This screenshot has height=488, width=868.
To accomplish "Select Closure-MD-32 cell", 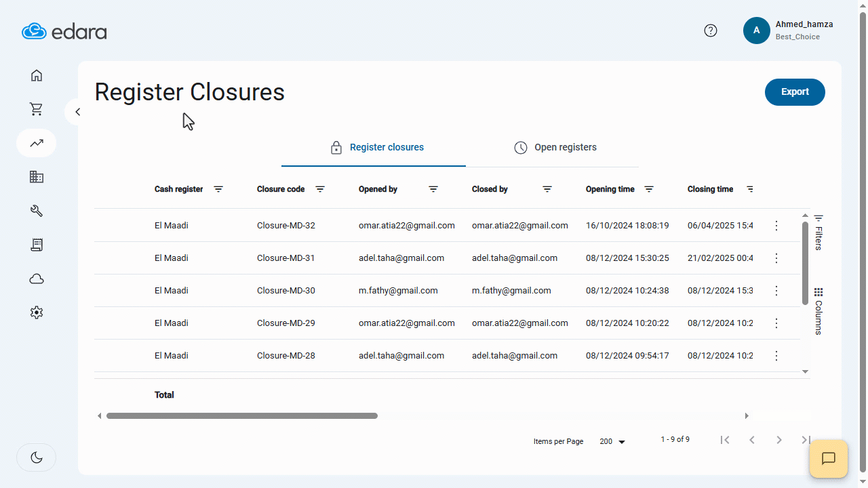I will pyautogui.click(x=286, y=226).
